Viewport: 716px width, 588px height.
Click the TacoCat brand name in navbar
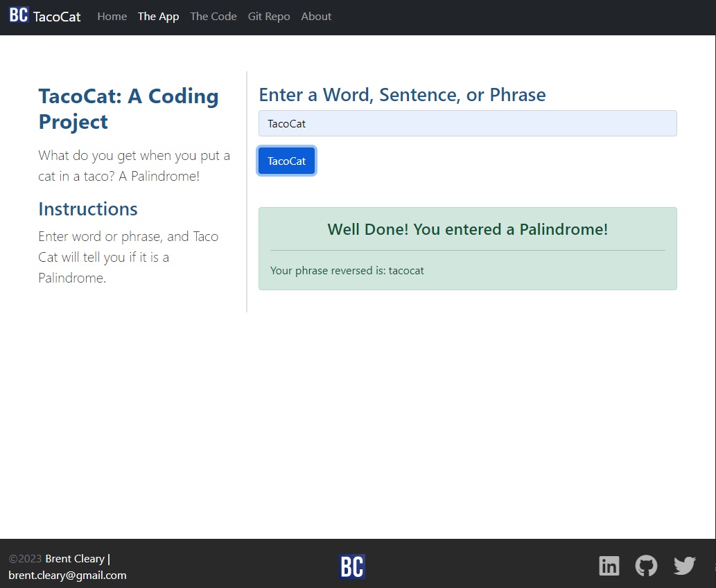[57, 17]
